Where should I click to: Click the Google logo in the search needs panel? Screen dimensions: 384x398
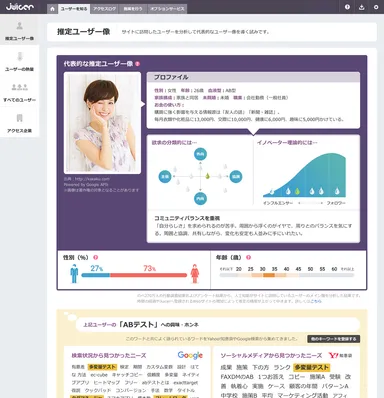190,355
